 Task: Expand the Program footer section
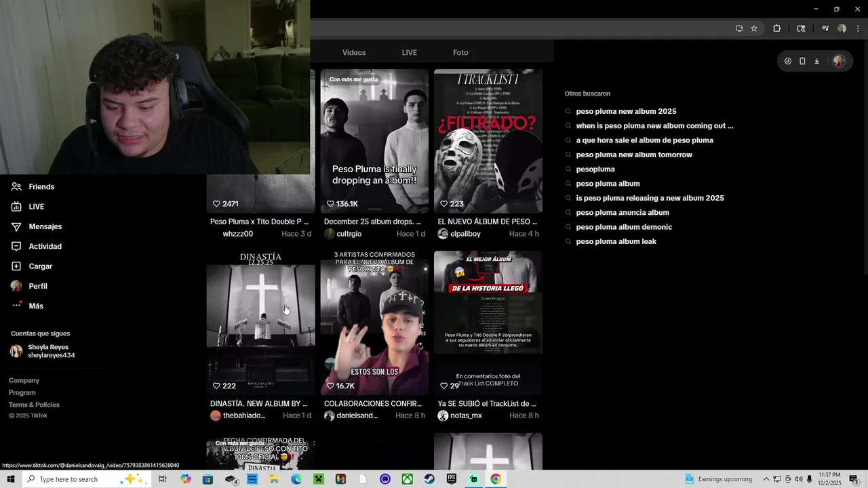click(x=22, y=393)
